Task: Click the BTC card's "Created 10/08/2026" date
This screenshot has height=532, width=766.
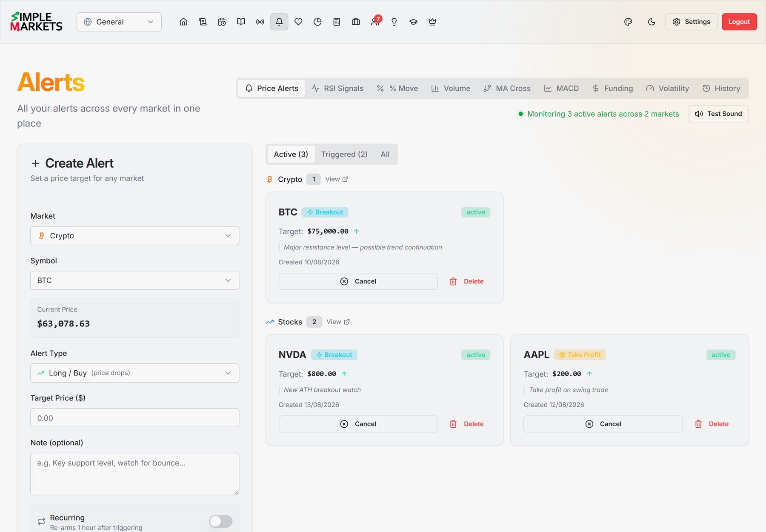Action: pyautogui.click(x=309, y=262)
